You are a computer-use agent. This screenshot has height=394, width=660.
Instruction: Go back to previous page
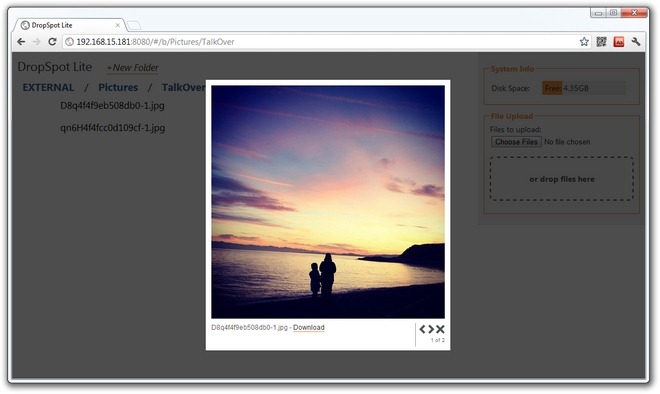pyautogui.click(x=21, y=42)
